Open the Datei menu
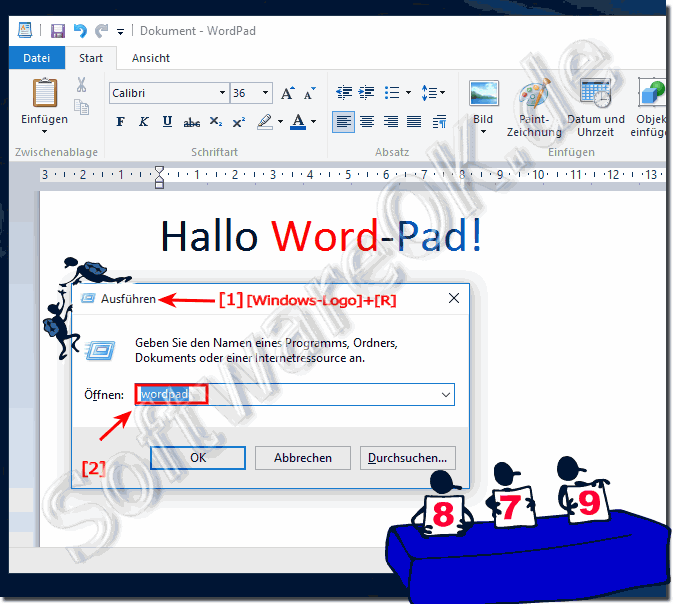Viewport: 673px width, 604px height. (x=36, y=58)
